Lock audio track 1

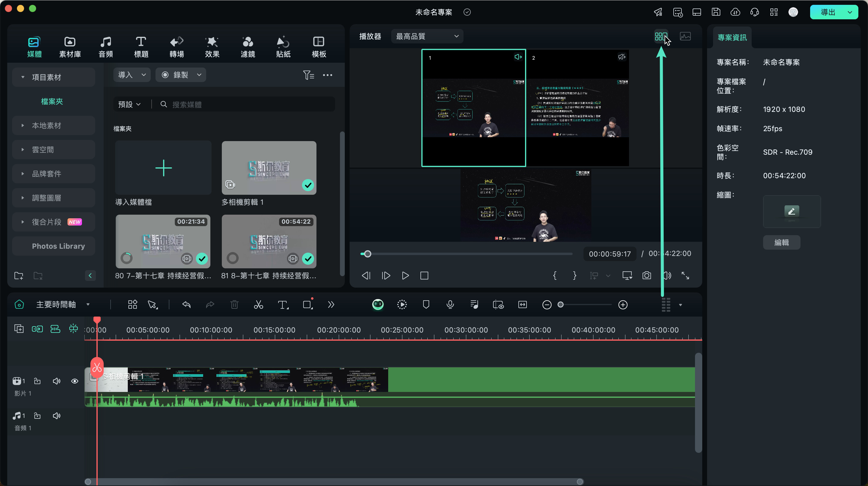[37, 415]
